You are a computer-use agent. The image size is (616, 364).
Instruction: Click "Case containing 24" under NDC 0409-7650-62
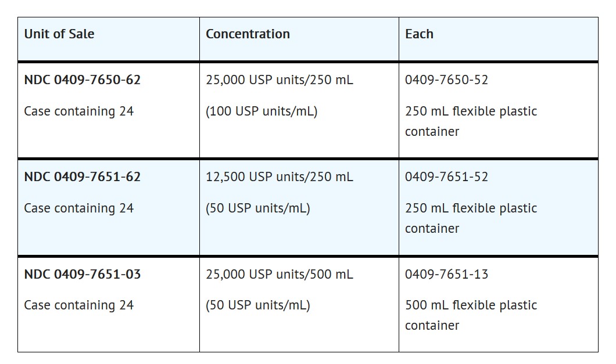[78, 111]
